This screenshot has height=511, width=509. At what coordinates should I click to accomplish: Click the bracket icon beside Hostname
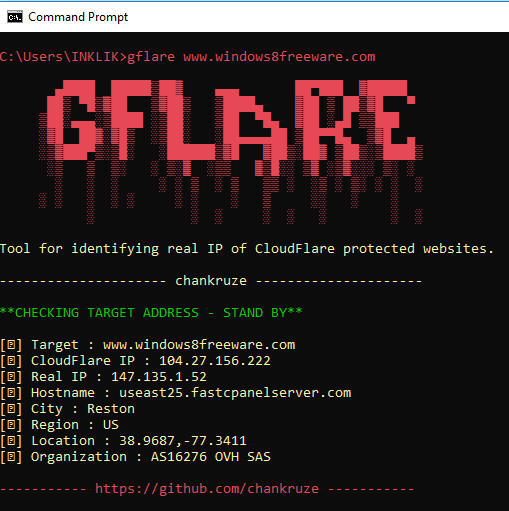point(11,393)
